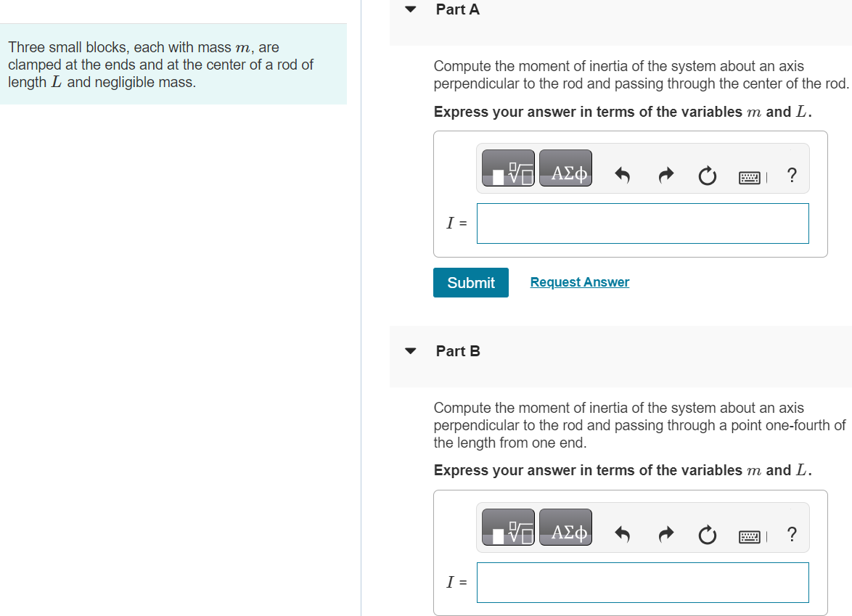Viewport: 852px width, 616px height.
Task: Undo last edit in Part B
Action: (x=622, y=535)
